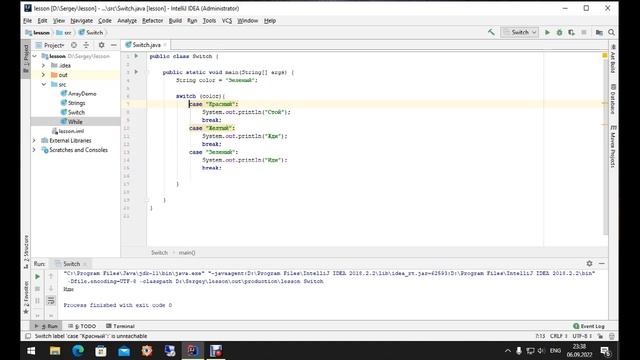
Task: Open the Project view selector dropdown
Action: (x=50, y=45)
